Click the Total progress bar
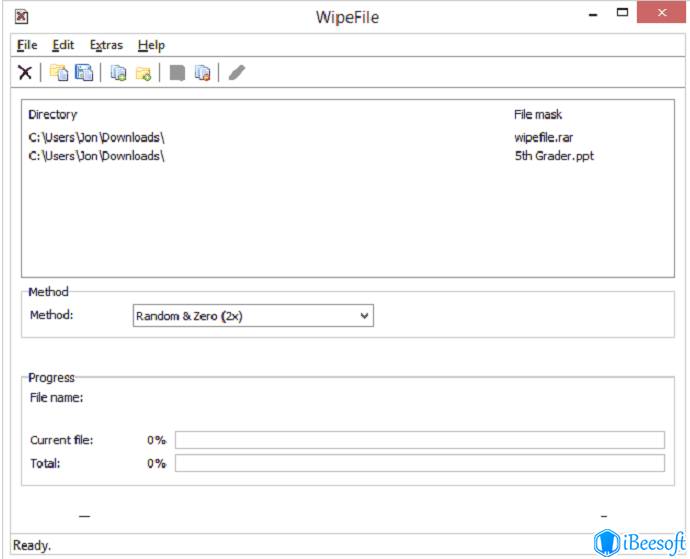Screen dimensions: 690x559 click(420, 463)
